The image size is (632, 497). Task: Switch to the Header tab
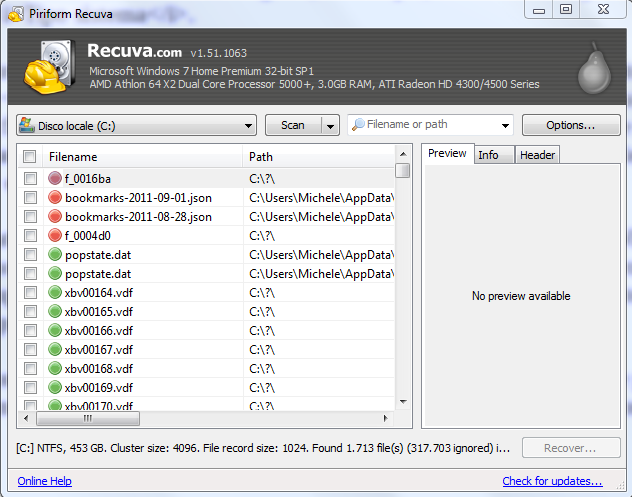537,155
